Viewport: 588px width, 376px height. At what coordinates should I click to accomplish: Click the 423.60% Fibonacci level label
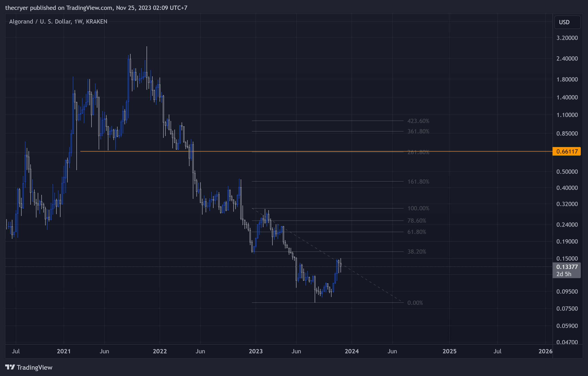click(x=418, y=121)
